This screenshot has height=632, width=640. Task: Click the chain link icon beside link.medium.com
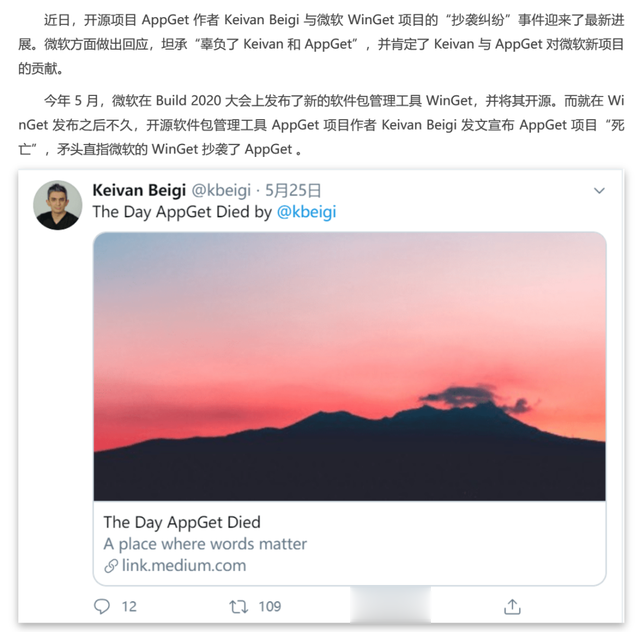coord(111,566)
